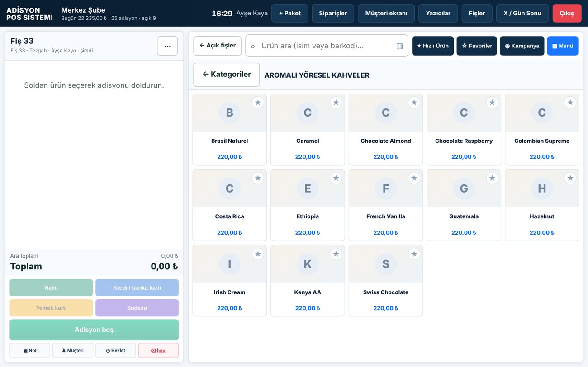
Task: Open the Kampanya view
Action: pyautogui.click(x=522, y=46)
